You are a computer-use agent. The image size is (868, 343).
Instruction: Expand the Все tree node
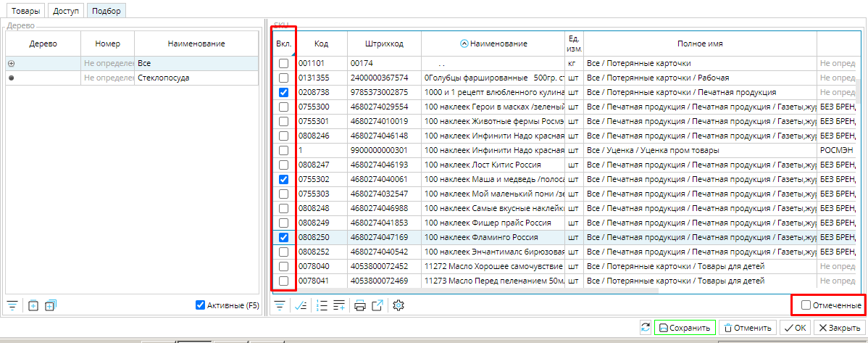pyautogui.click(x=11, y=64)
